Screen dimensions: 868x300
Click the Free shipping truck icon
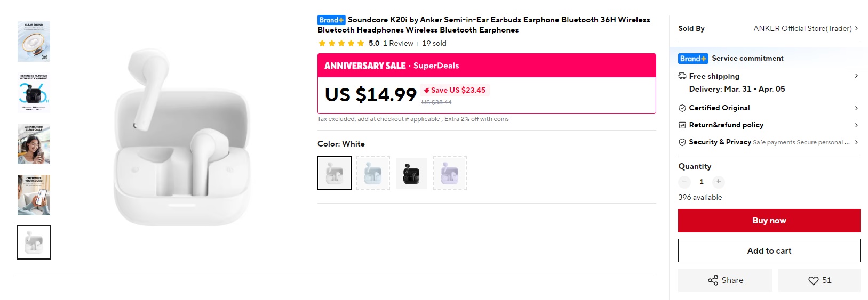(x=682, y=76)
